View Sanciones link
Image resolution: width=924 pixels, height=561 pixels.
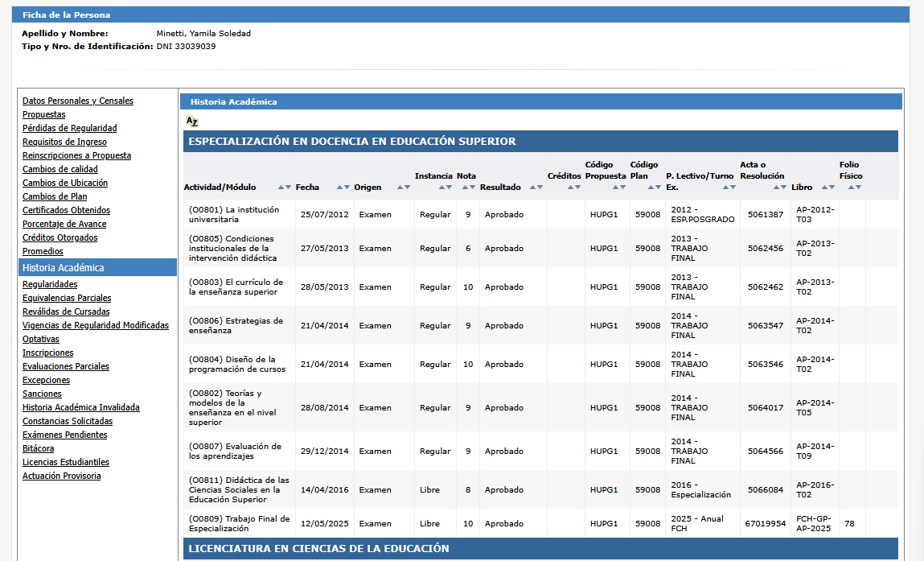point(42,394)
